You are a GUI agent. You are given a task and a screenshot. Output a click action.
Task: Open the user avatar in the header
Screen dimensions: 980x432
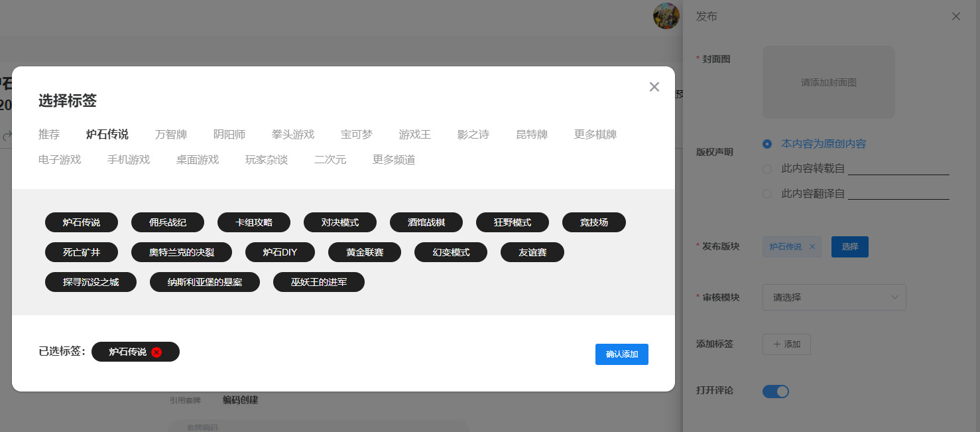(666, 16)
